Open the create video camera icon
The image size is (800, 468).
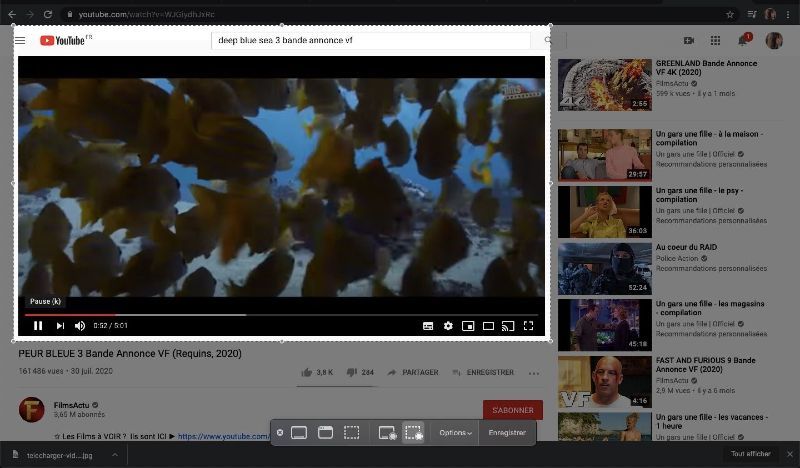(689, 40)
